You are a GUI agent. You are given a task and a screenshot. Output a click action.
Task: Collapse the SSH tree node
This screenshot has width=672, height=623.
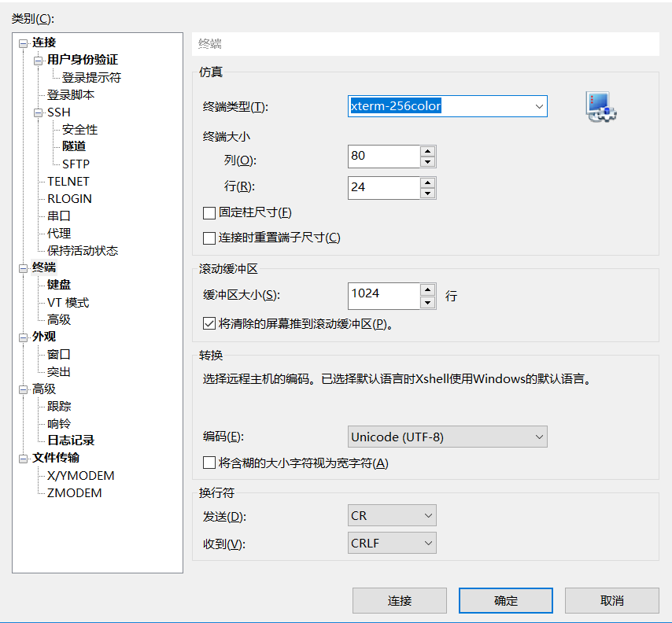(39, 112)
